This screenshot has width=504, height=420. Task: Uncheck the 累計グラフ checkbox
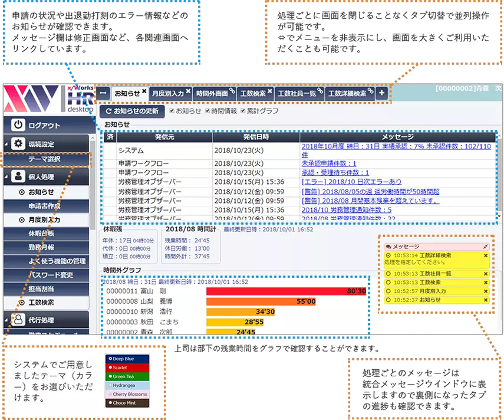click(243, 112)
